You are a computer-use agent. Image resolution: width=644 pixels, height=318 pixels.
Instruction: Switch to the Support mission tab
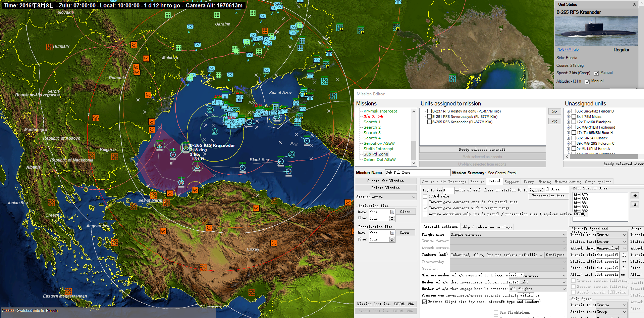511,182
